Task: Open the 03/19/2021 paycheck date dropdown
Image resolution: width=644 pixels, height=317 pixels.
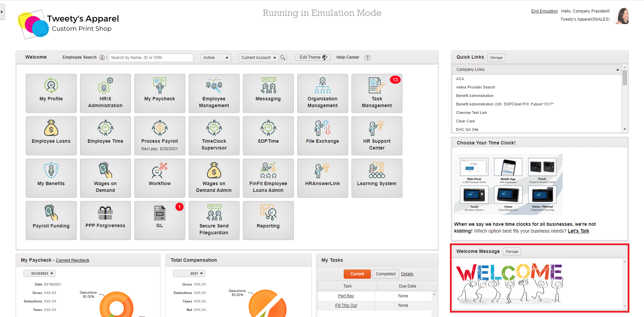Action: point(39,274)
